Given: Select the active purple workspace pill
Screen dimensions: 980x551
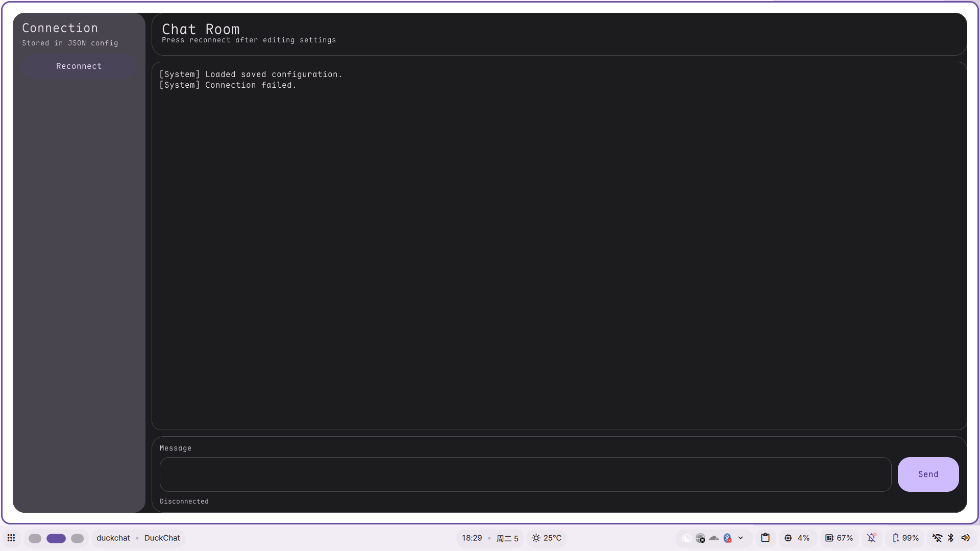Looking at the screenshot, I should coord(56,538).
